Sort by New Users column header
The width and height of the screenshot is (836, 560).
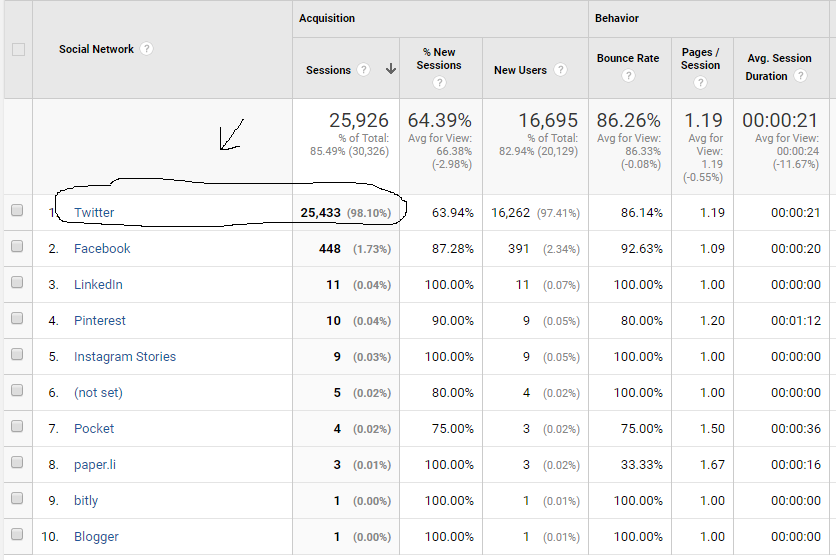[520, 70]
